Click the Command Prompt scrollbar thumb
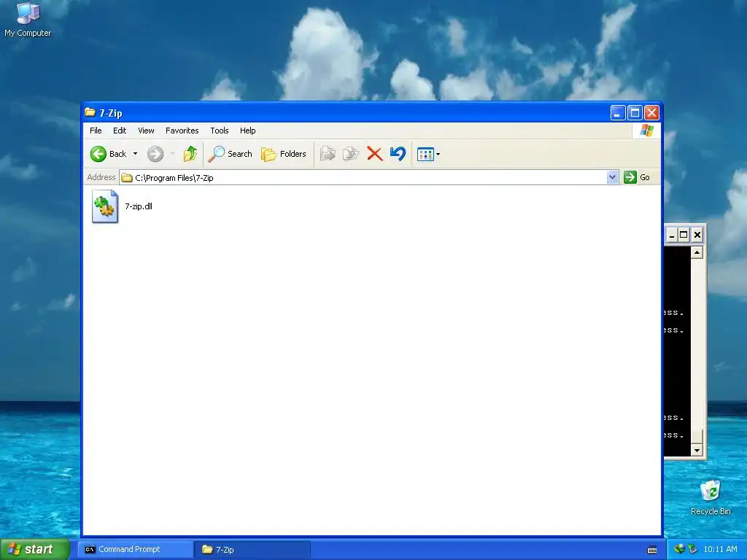Image resolution: width=747 pixels, height=560 pixels. click(x=697, y=436)
